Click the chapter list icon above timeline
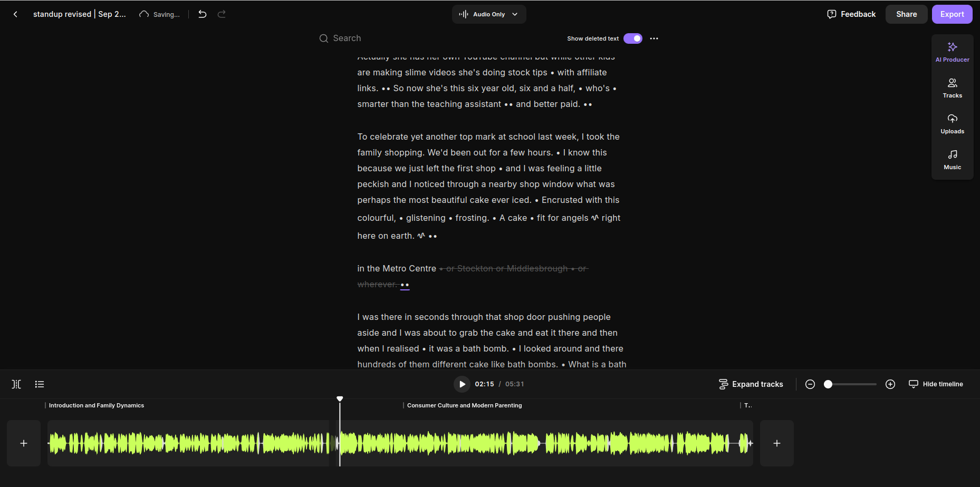Image resolution: width=980 pixels, height=487 pixels. pyautogui.click(x=40, y=384)
